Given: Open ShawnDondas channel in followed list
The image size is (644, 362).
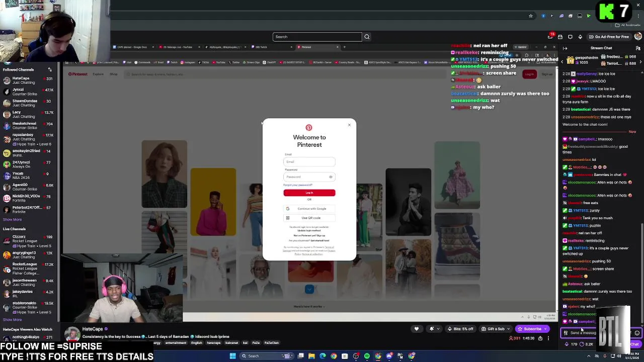Looking at the screenshot, I should click(x=28, y=103).
